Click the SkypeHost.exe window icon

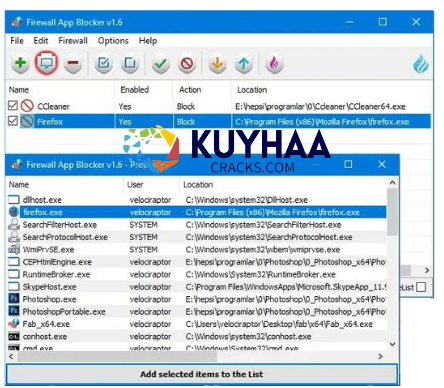pos(14,286)
